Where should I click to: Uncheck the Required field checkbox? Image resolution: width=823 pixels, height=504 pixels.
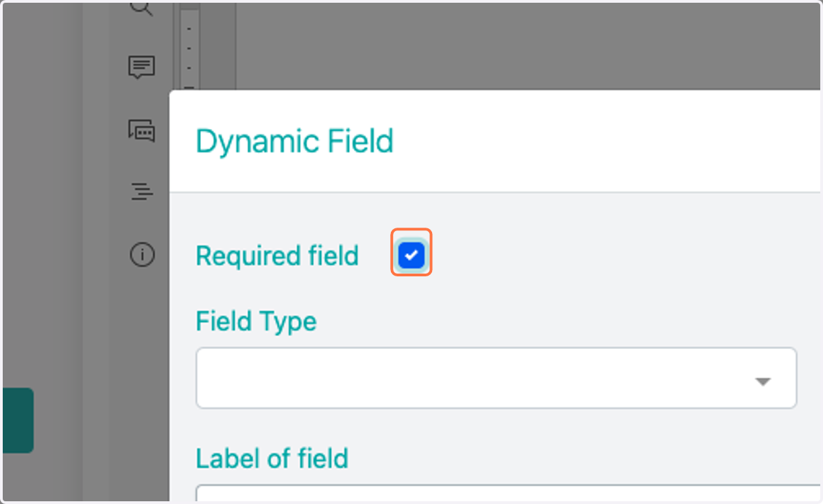tap(411, 255)
